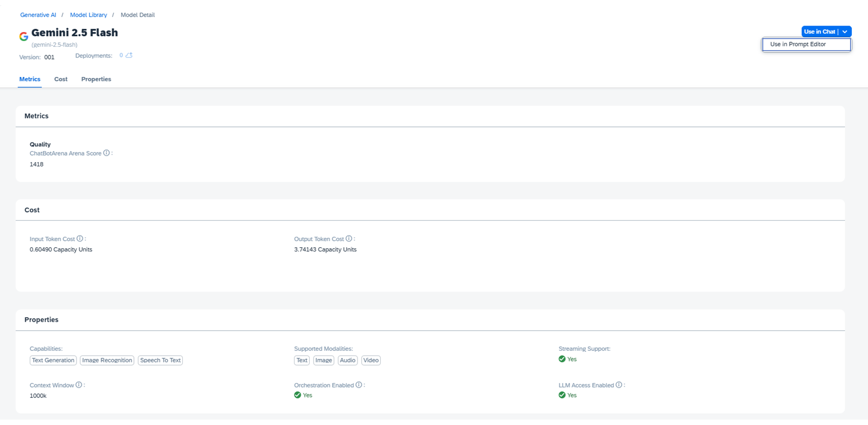
Task: Click the Properties section header
Action: (x=41, y=320)
